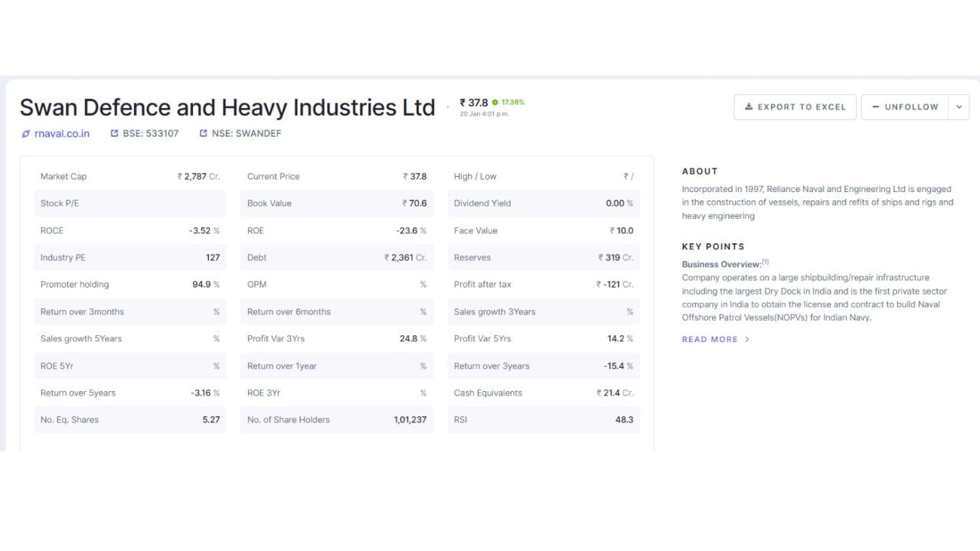This screenshot has height=551, width=980.
Task: Click the Book Value ₹ 70.6
Action: pos(415,203)
